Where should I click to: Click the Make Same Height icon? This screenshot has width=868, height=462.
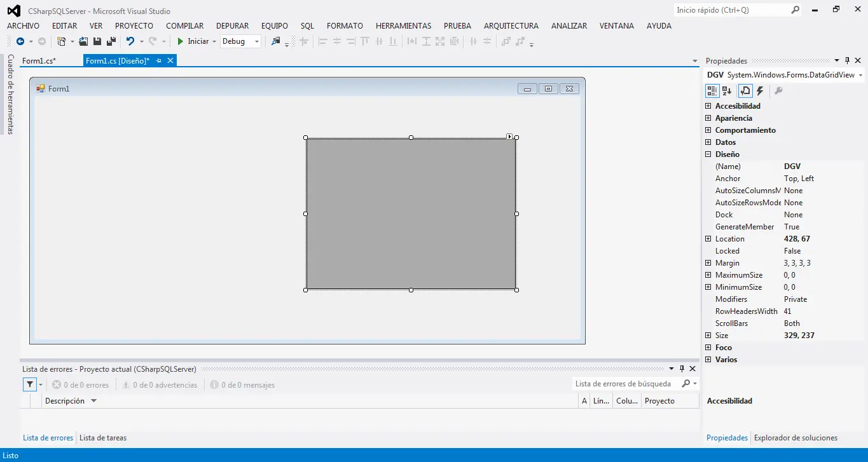426,41
